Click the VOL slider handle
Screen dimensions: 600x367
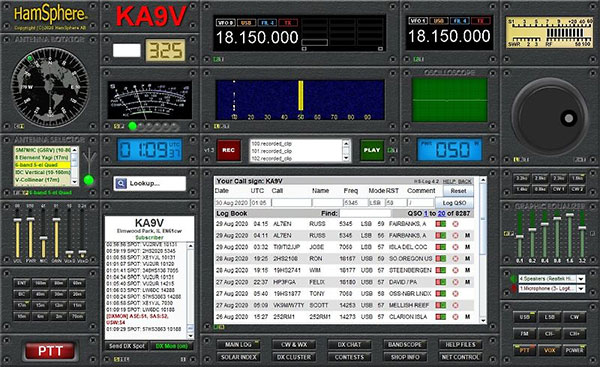pos(17,220)
